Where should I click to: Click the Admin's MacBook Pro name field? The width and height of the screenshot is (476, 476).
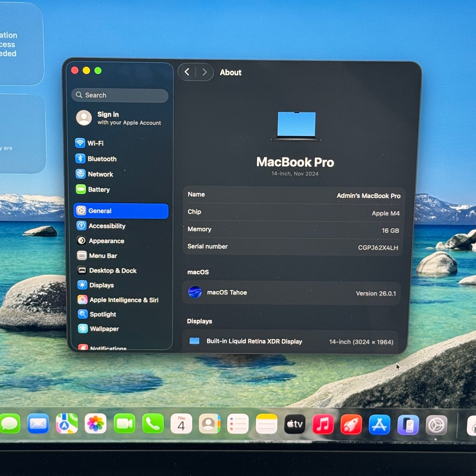point(368,196)
